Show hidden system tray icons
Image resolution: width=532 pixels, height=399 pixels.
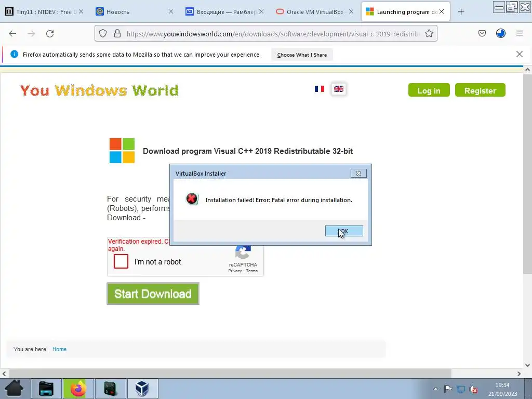click(435, 389)
